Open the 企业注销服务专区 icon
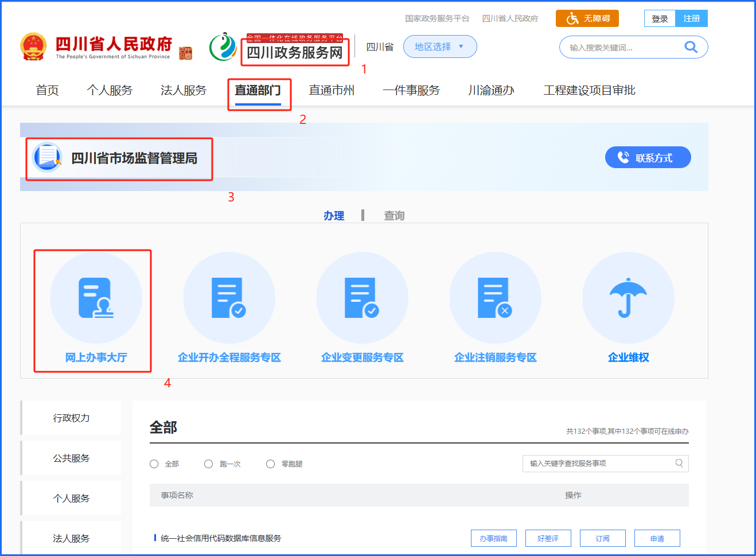The image size is (756, 556). point(495,298)
